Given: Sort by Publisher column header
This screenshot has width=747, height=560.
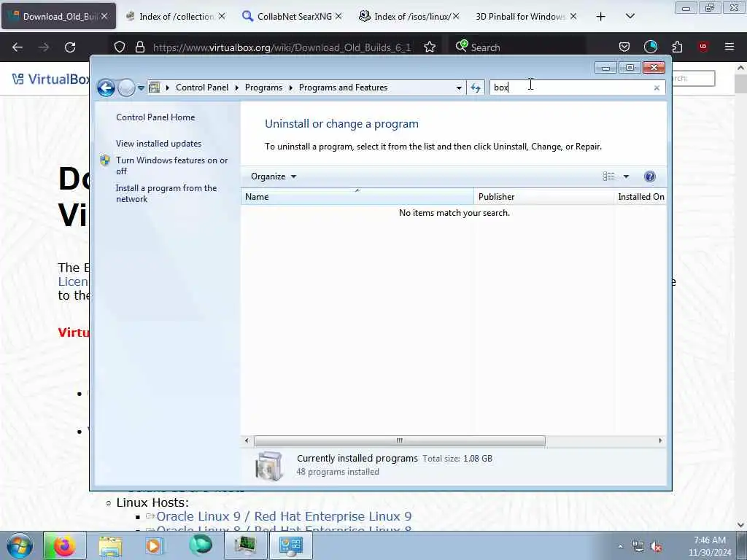Looking at the screenshot, I should pos(543,197).
